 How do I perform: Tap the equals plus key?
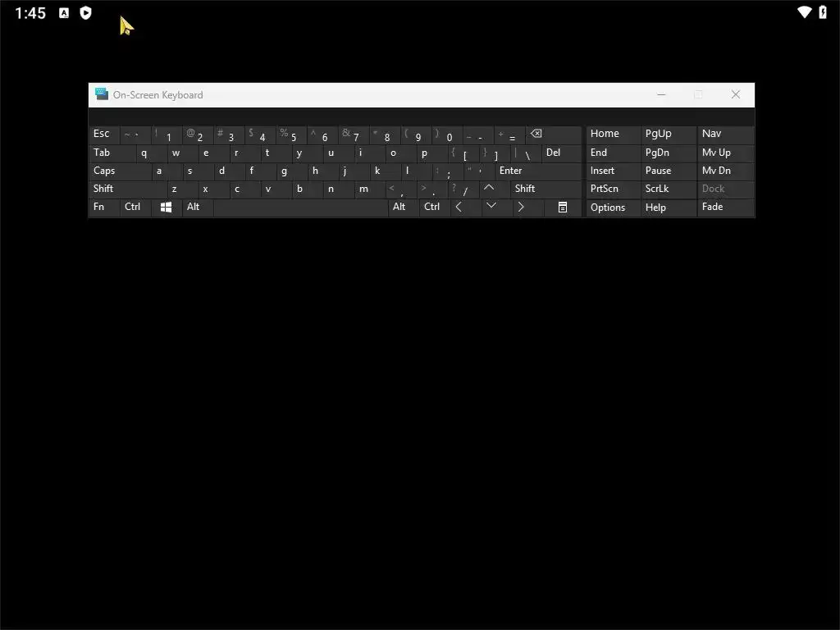click(x=510, y=135)
